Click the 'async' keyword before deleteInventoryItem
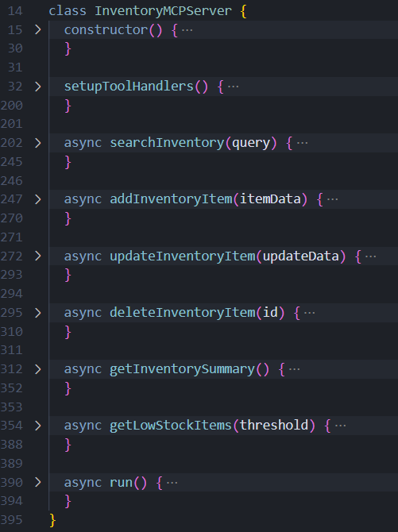 point(83,313)
